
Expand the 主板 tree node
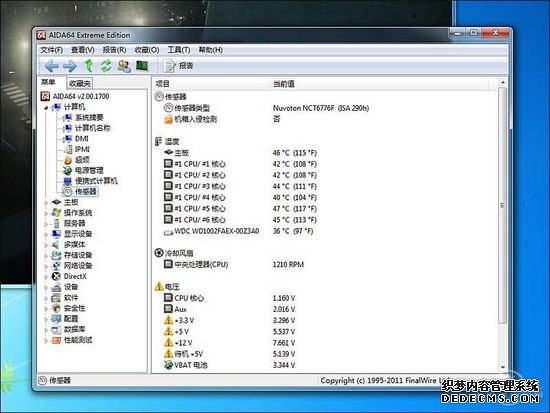tap(46, 203)
